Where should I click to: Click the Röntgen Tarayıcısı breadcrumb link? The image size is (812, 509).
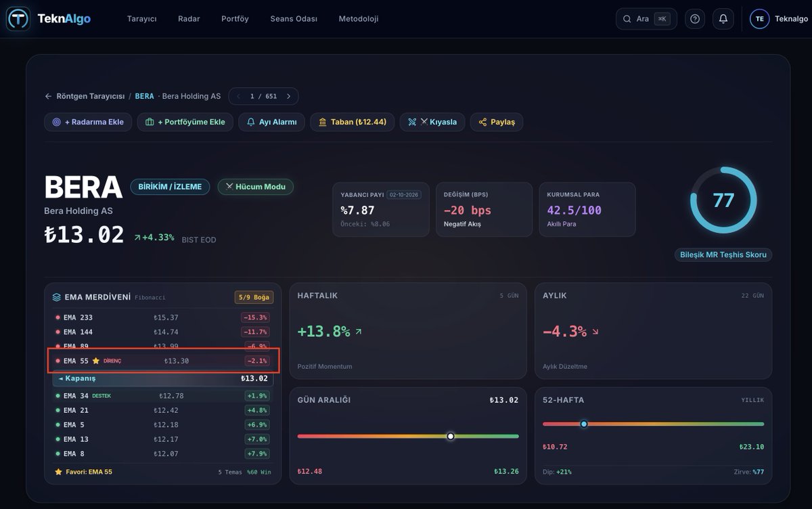click(x=91, y=96)
